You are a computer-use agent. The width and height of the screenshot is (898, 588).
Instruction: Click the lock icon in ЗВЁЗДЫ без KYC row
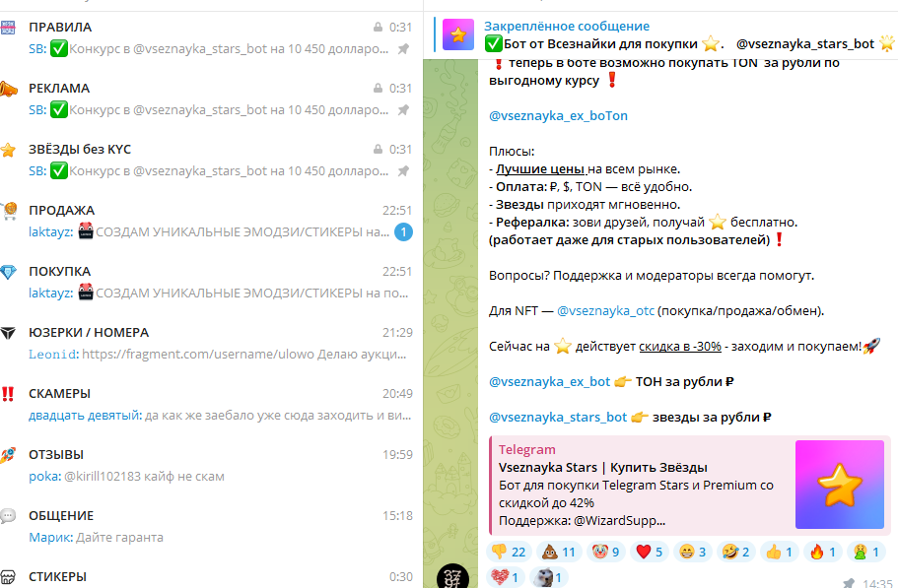pyautogui.click(x=378, y=150)
